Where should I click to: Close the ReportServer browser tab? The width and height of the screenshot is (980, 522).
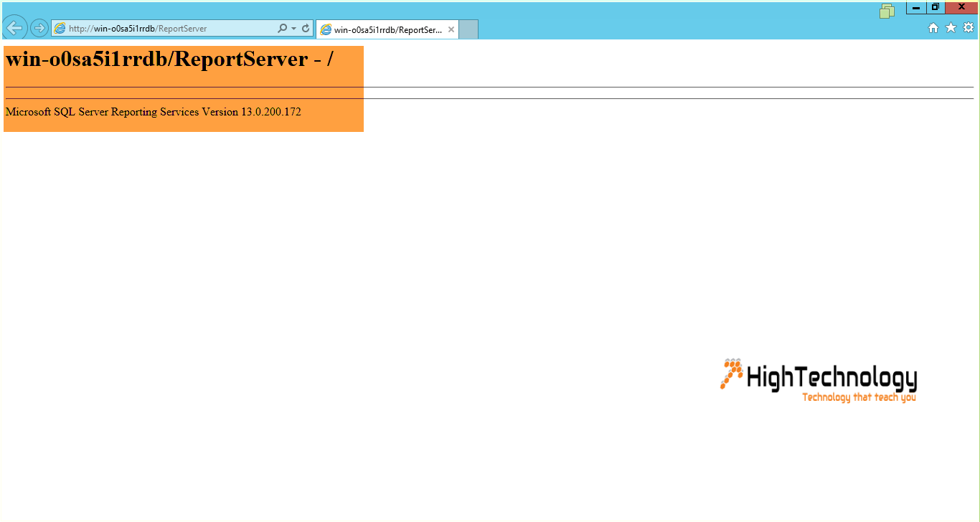pos(451,29)
